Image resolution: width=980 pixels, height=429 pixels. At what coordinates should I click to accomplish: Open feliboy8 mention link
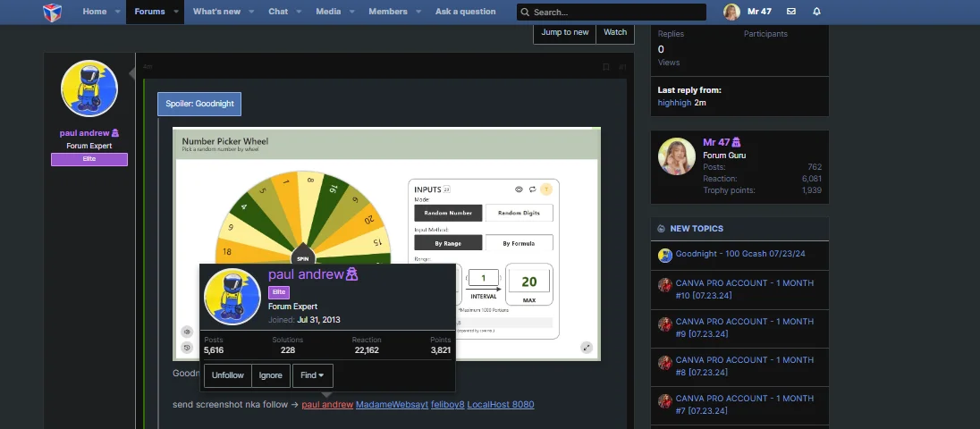pos(447,405)
